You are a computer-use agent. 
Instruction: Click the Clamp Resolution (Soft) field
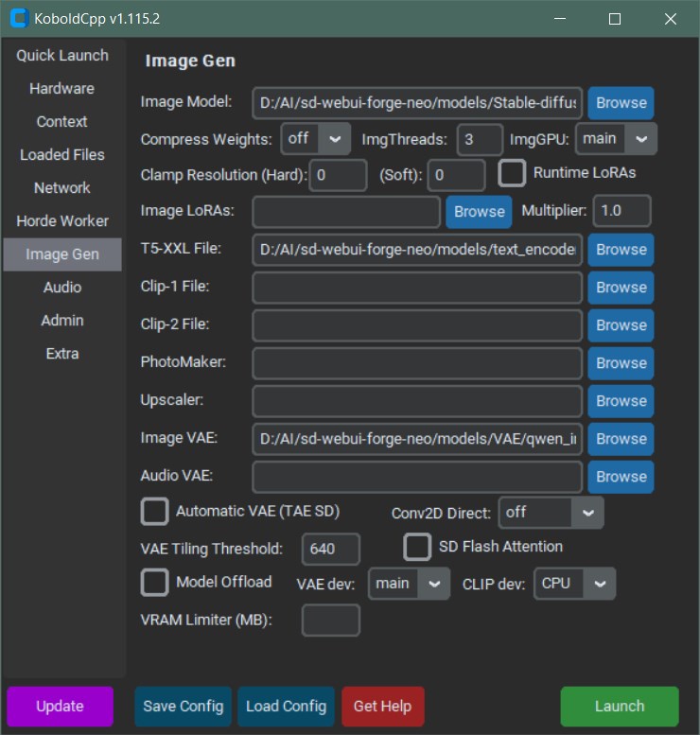pos(456,175)
